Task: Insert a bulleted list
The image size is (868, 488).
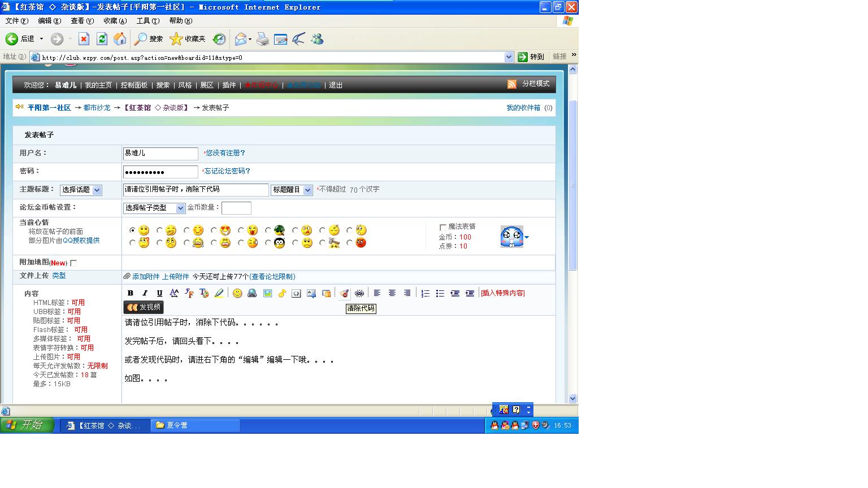Action: 440,293
